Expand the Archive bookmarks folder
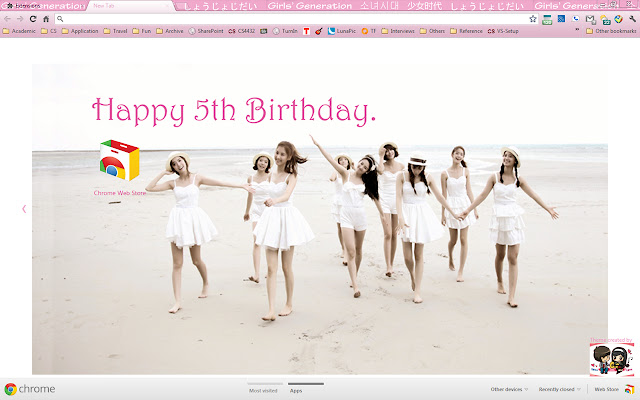 click(x=169, y=31)
